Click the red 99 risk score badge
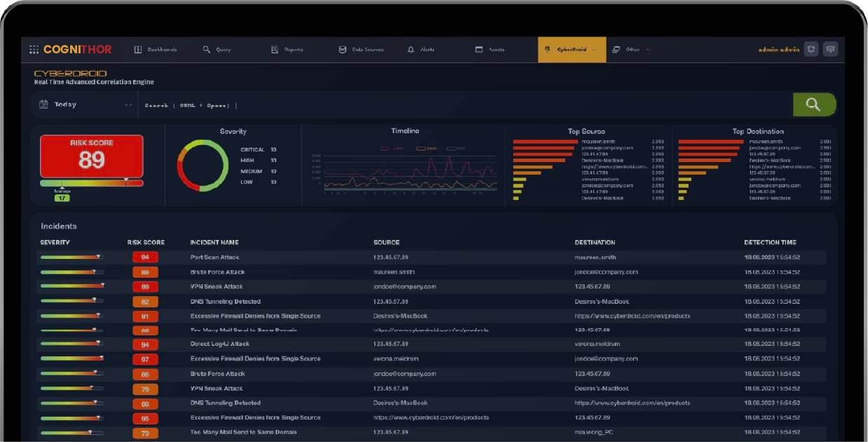The image size is (868, 442). (x=145, y=287)
